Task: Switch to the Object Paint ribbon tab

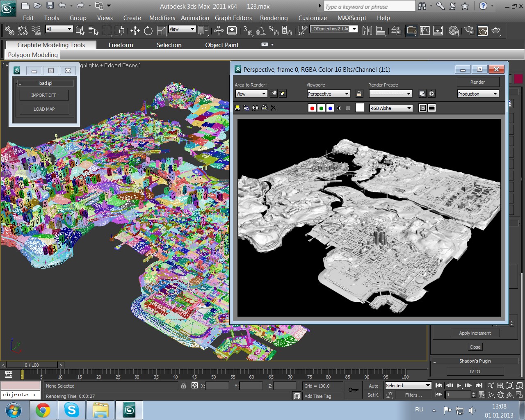Action: click(x=222, y=45)
